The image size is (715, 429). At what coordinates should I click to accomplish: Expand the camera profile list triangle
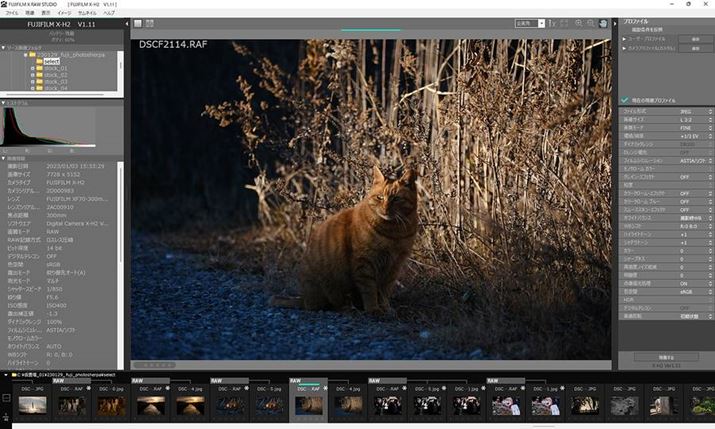[624, 48]
